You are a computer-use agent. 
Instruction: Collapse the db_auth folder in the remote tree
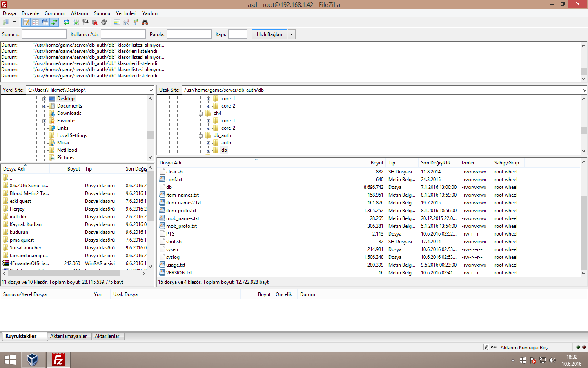click(x=201, y=135)
